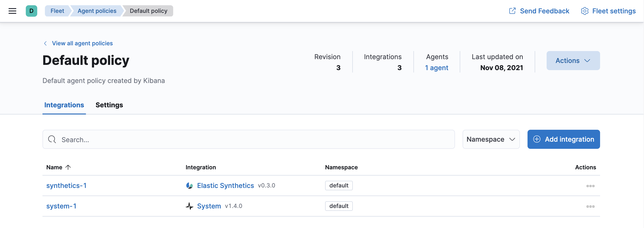Viewport: 644px width, 228px height.
Task: Open row actions for synthetics-1
Action: (591, 186)
